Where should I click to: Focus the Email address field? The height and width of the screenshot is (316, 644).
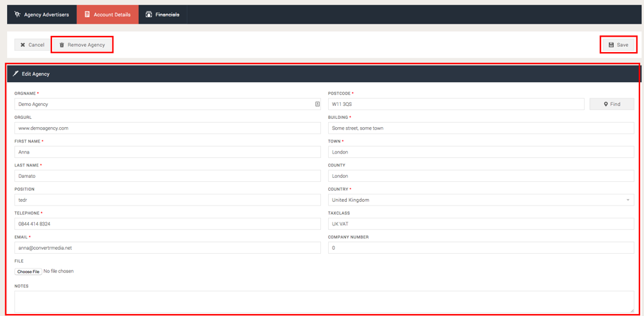pyautogui.click(x=167, y=248)
